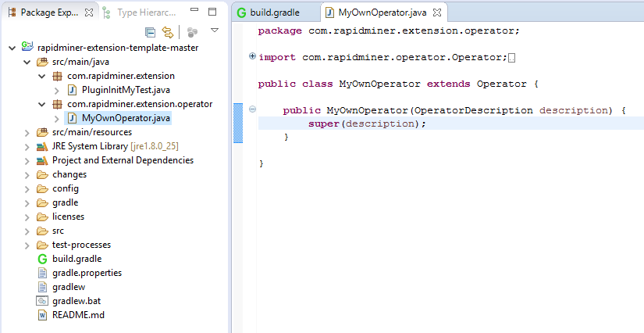Image resolution: width=644 pixels, height=333 pixels.
Task: Open the Package Explorer View Menu arrow
Action: pyautogui.click(x=215, y=30)
